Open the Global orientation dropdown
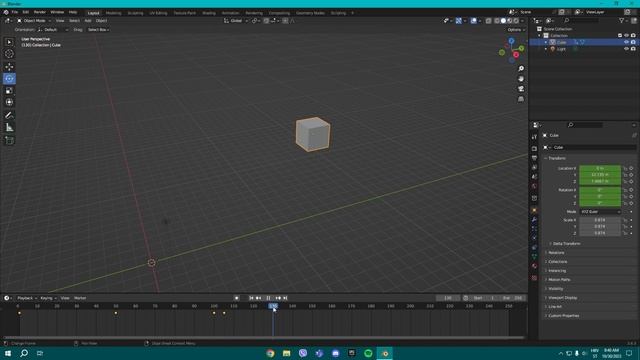Screen dimensions: 640x360 pyautogui.click(x=236, y=21)
